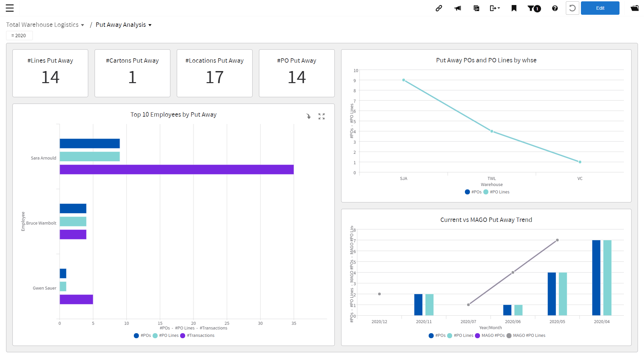Click the refresh dashboard icon
The width and height of the screenshot is (644, 362).
(x=573, y=8)
